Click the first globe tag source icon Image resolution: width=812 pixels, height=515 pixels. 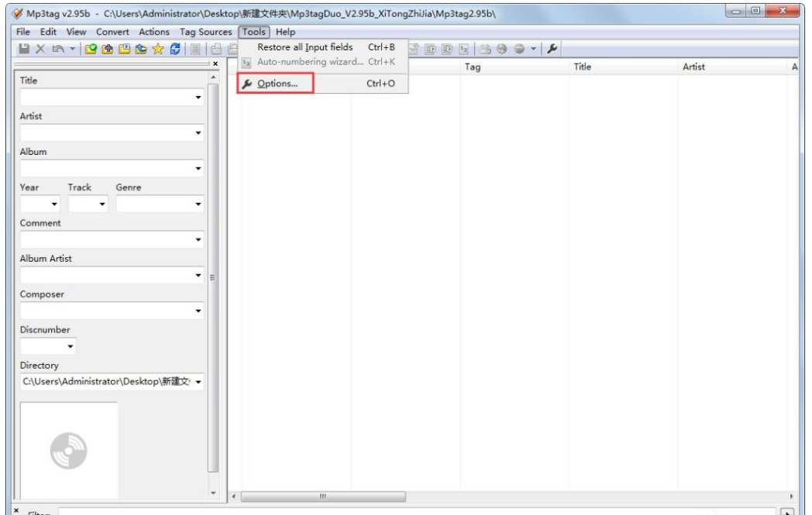tap(501, 49)
